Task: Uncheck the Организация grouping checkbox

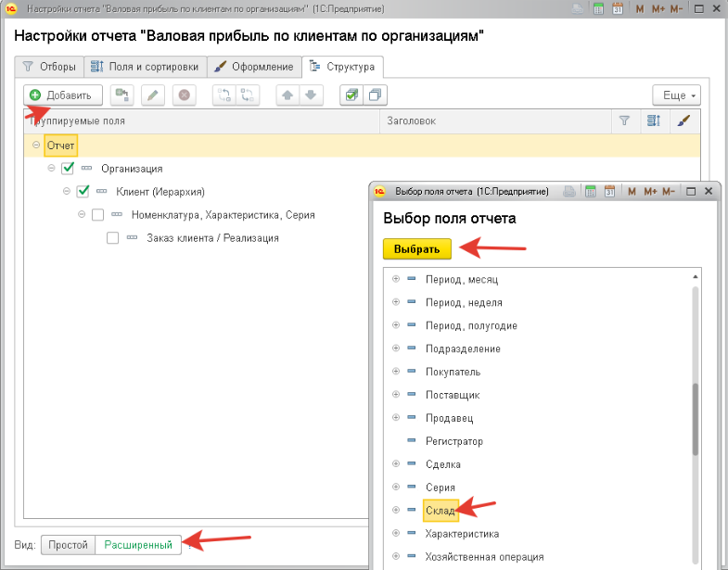Action: 67,169
